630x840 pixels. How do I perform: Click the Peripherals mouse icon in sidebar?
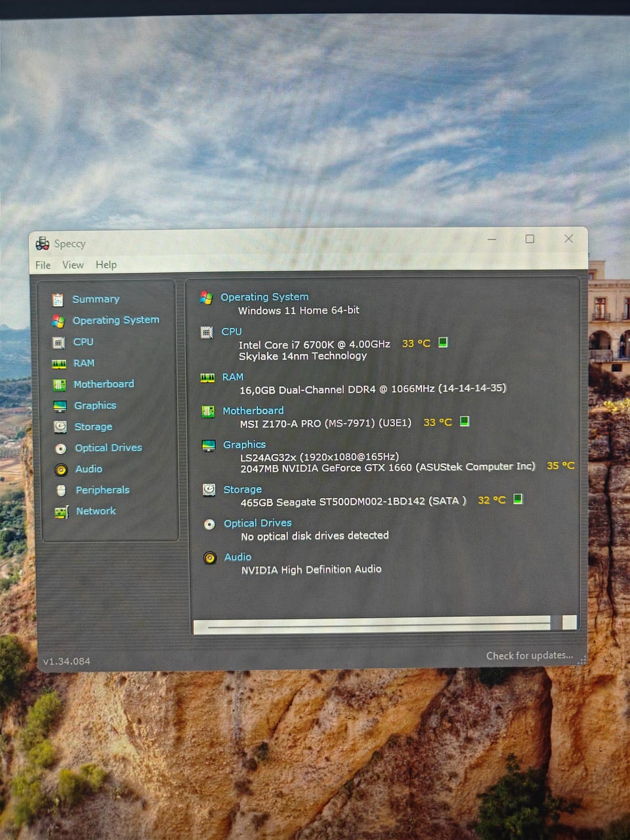click(61, 491)
